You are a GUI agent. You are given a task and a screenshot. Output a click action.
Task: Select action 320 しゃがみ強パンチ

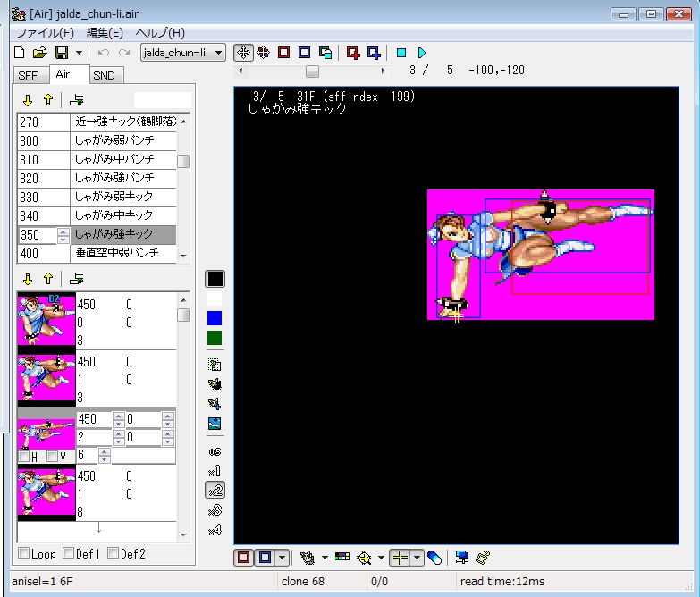pos(97,178)
